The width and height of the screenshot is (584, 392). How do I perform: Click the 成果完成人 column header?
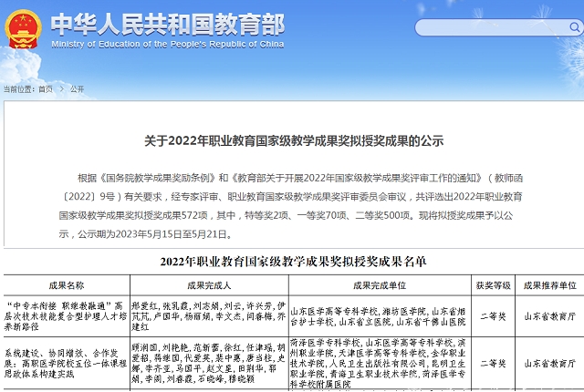point(209,285)
